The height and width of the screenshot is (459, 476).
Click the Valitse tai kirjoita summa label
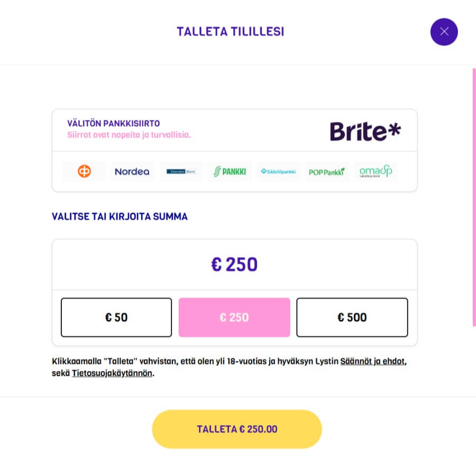click(120, 216)
